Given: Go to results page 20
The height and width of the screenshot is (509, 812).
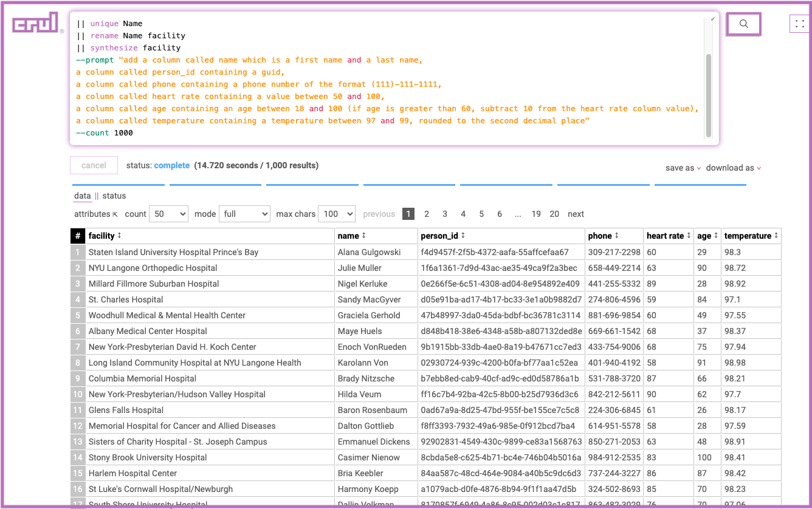Looking at the screenshot, I should tap(554, 214).
